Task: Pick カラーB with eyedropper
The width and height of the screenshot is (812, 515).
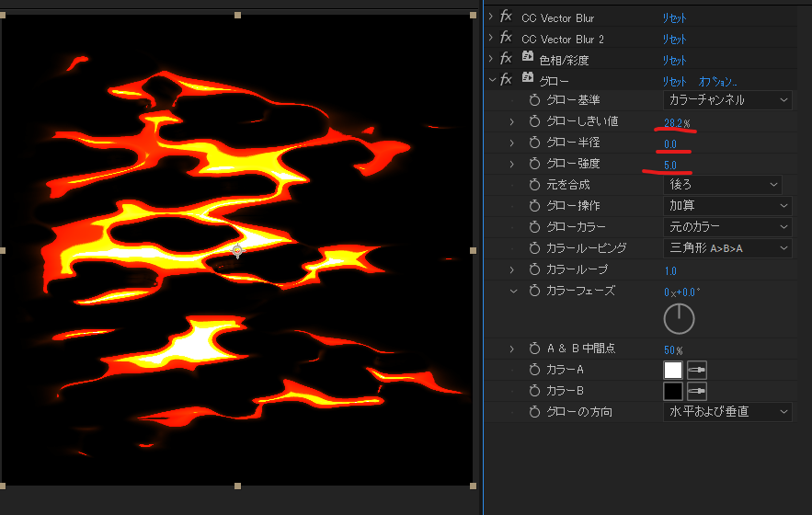Action: (x=697, y=391)
